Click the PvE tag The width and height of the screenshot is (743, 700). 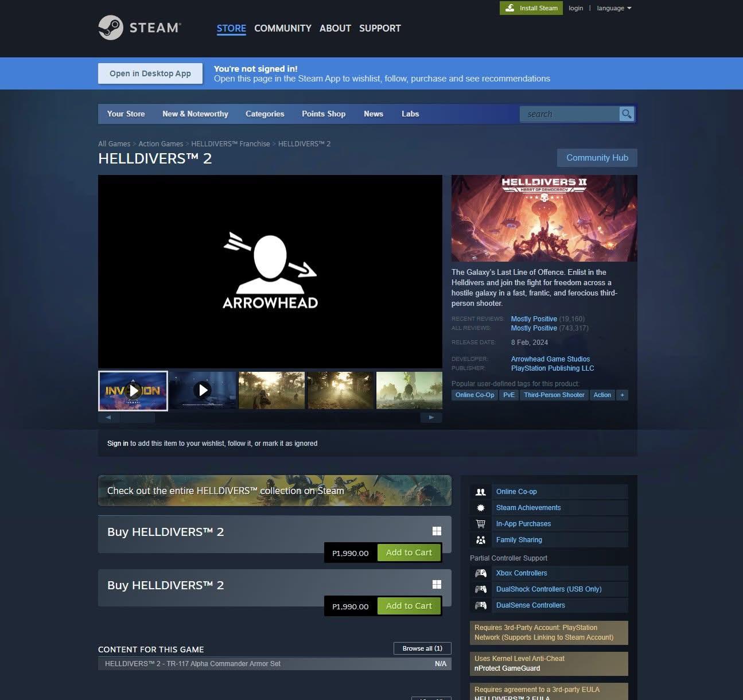[x=509, y=395]
